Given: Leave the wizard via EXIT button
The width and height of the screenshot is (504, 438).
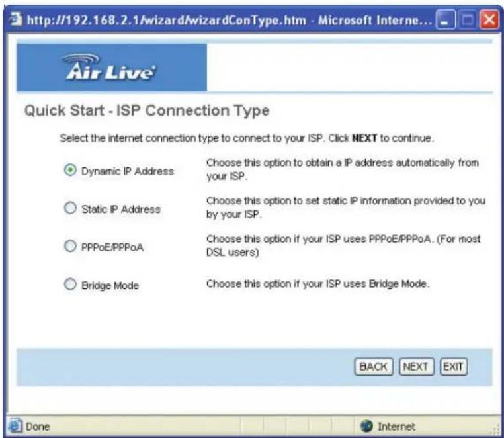Looking at the screenshot, I should [x=454, y=367].
